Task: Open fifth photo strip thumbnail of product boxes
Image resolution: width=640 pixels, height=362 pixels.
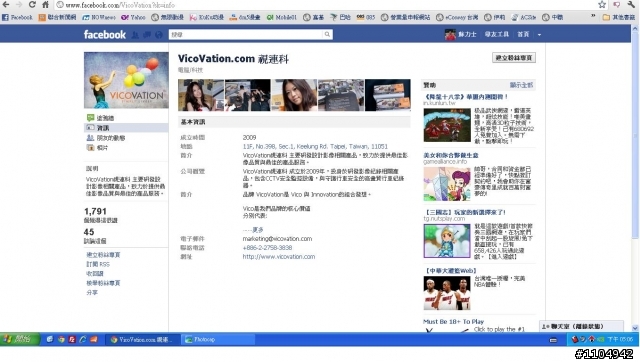Action: pyautogui.click(x=388, y=95)
